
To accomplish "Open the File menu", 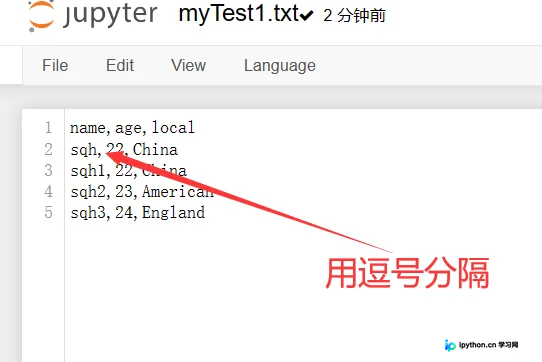I will pos(55,65).
